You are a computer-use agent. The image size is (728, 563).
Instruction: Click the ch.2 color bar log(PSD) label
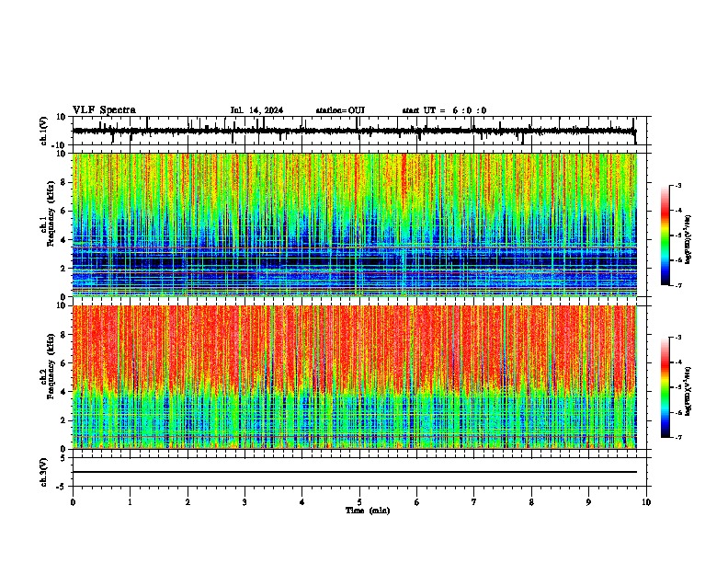click(688, 392)
